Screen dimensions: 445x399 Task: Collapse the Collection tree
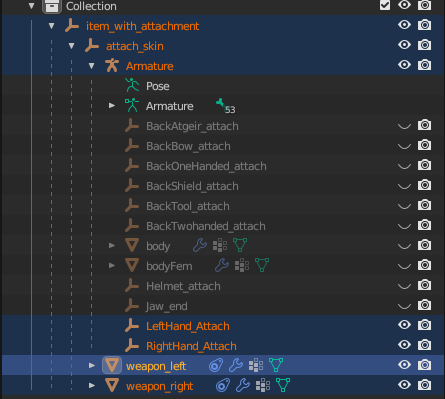[32, 6]
